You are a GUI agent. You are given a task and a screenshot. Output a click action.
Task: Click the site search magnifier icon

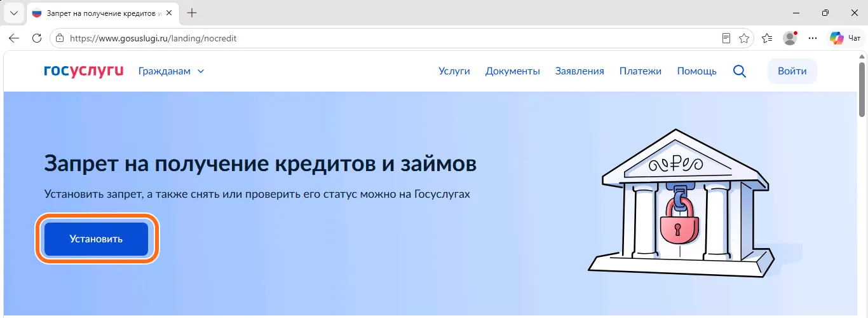click(740, 71)
